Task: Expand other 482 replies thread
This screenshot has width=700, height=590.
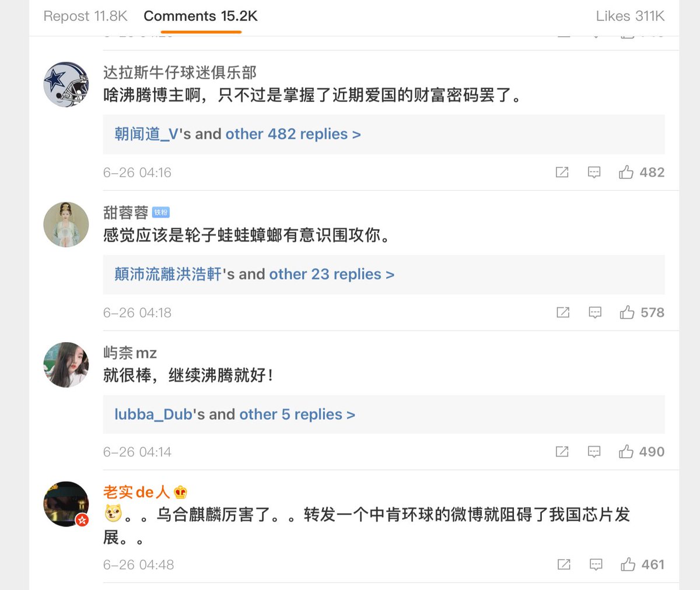Action: tap(293, 134)
